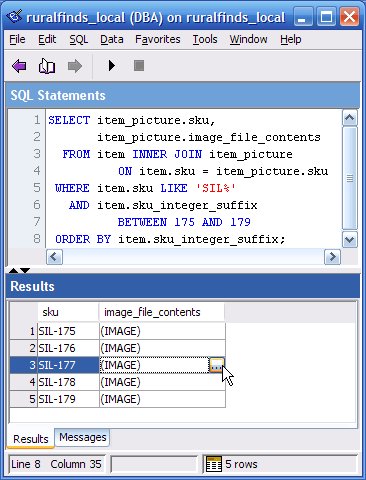Screen dimensions: 366x480
Task: Click the Line 8 Column 35 status field
Action: 56,464
